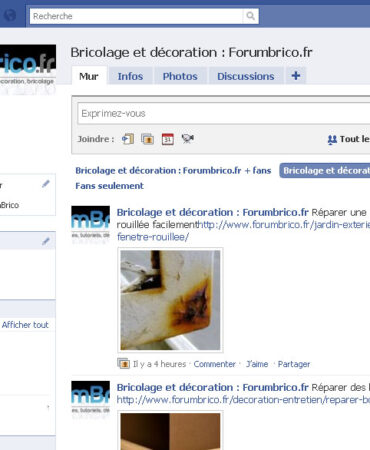Open the globe notifications icon
Viewport: 370px width, 450px height.
click(x=10, y=15)
